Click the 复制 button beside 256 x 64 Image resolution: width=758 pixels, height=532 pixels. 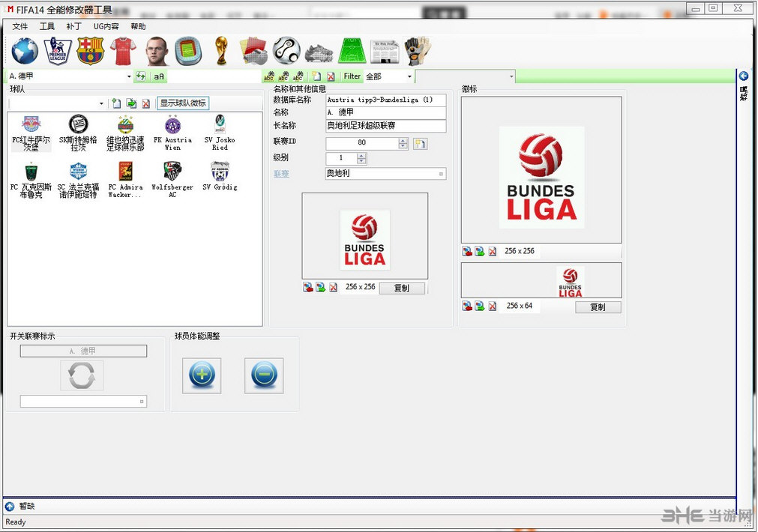(x=598, y=306)
